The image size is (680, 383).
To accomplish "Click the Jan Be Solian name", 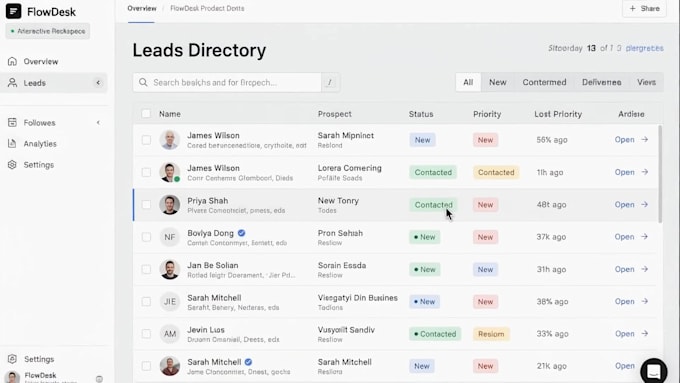I will [212, 265].
